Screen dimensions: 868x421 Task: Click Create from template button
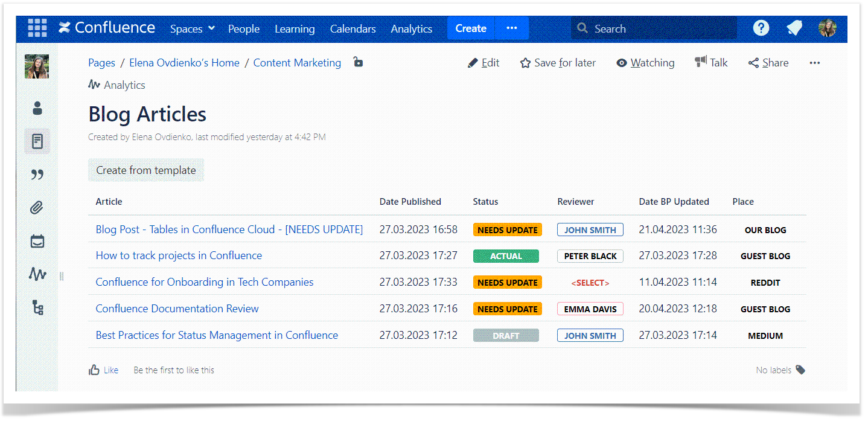click(x=146, y=170)
